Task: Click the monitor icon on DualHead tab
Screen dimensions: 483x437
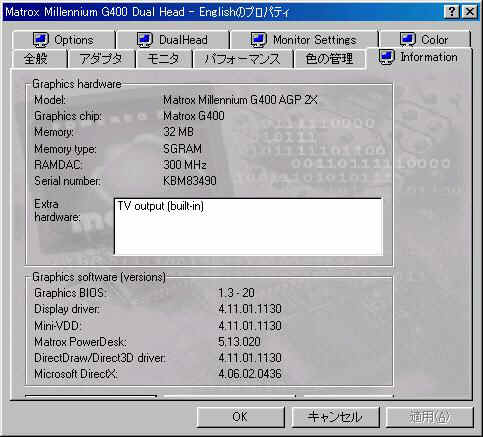Action: 145,40
